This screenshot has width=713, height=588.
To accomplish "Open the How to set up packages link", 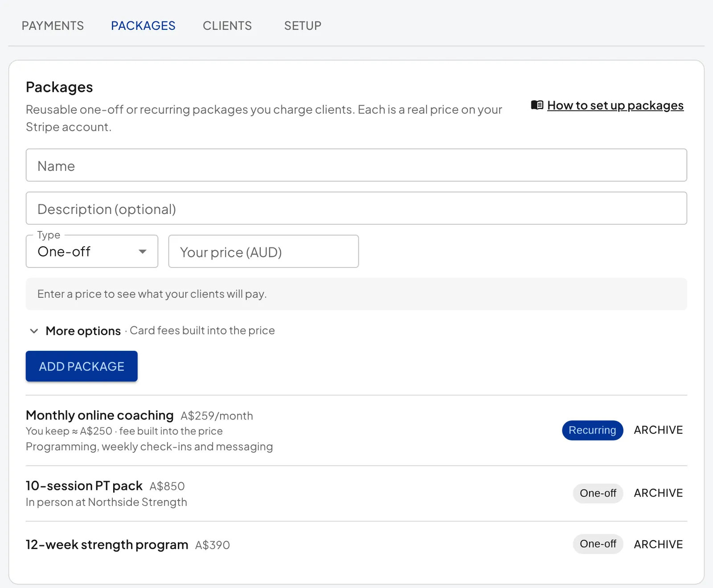I will [x=615, y=105].
